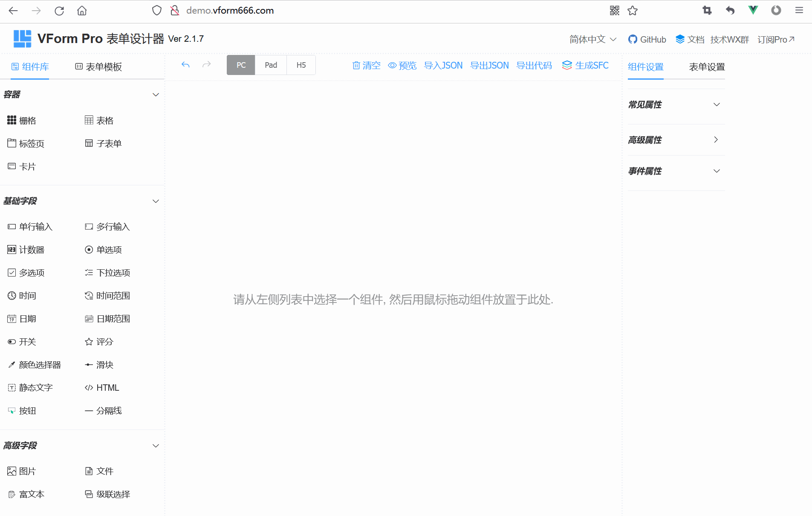Click the undo arrow in the toolbar

pyautogui.click(x=185, y=65)
